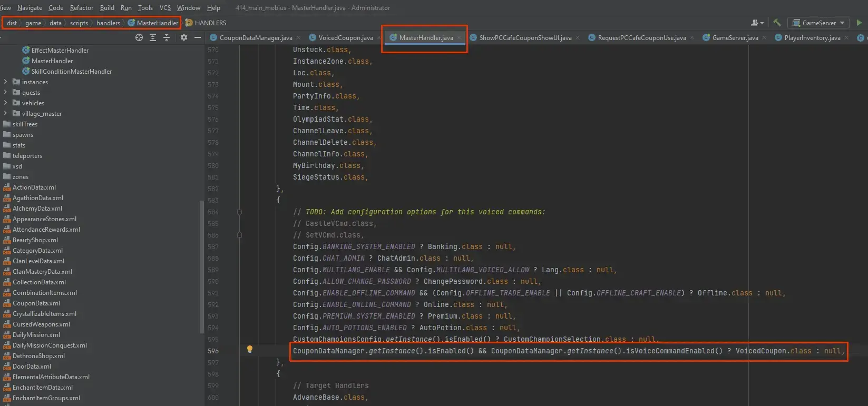Image resolution: width=868 pixels, height=406 pixels.
Task: Select ActionData.xml in project tree
Action: coord(34,187)
